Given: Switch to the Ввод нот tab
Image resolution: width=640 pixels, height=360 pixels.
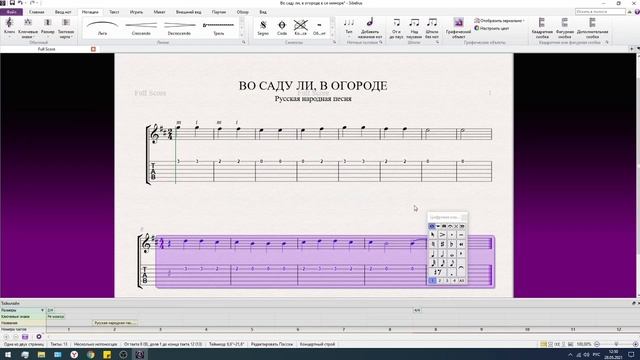Looking at the screenshot, I should point(63,12).
